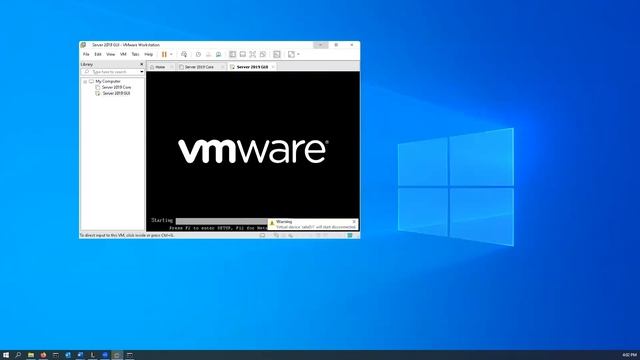
Task: Open the Tabs menu
Action: [135, 54]
